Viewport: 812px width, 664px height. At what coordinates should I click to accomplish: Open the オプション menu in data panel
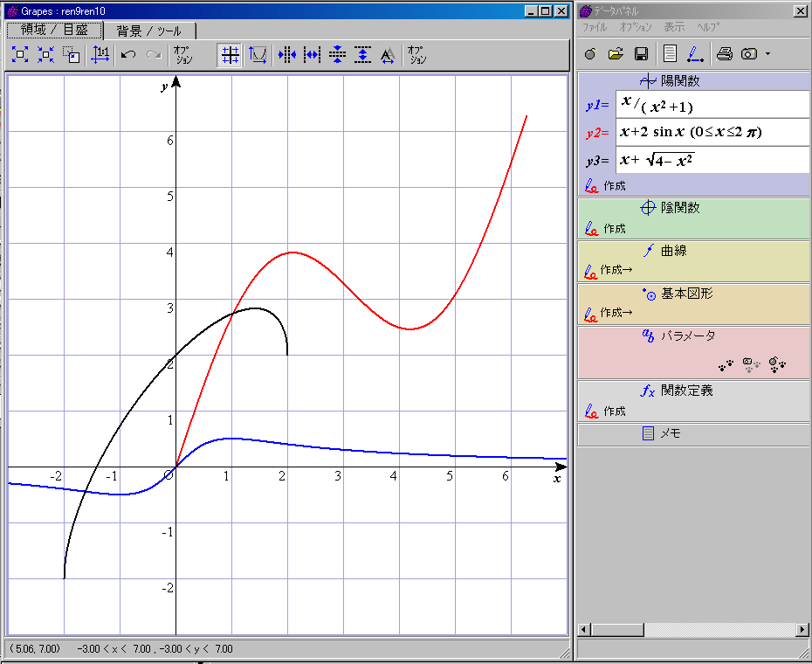(636, 27)
